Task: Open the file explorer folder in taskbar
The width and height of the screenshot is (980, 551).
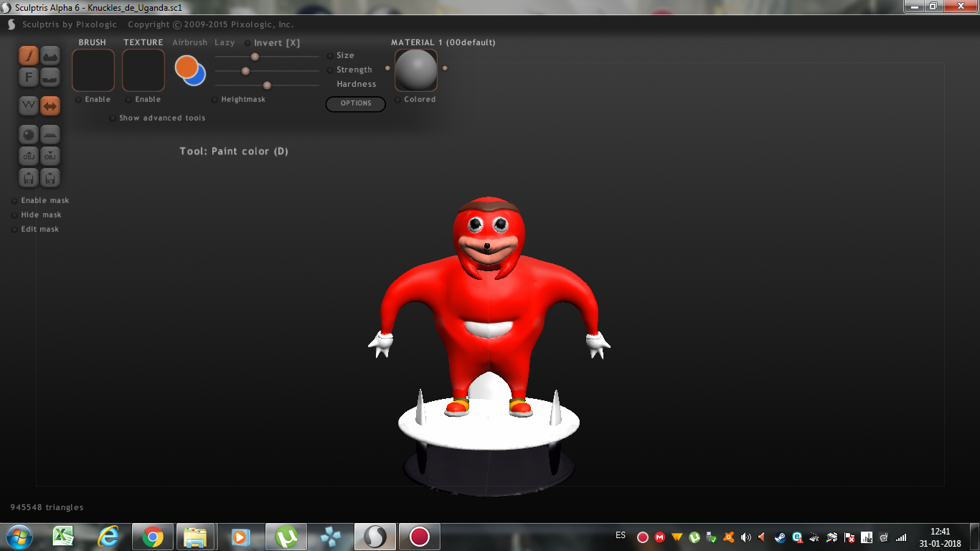Action: (196, 536)
